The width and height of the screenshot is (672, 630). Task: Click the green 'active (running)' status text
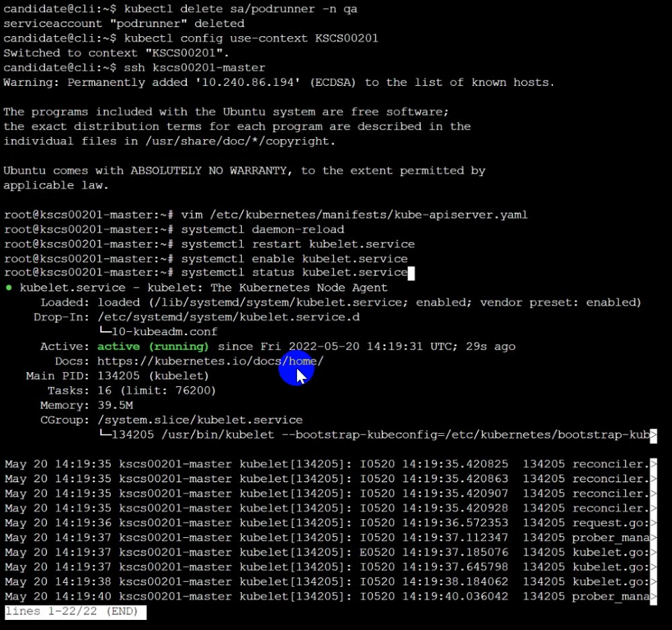click(153, 347)
